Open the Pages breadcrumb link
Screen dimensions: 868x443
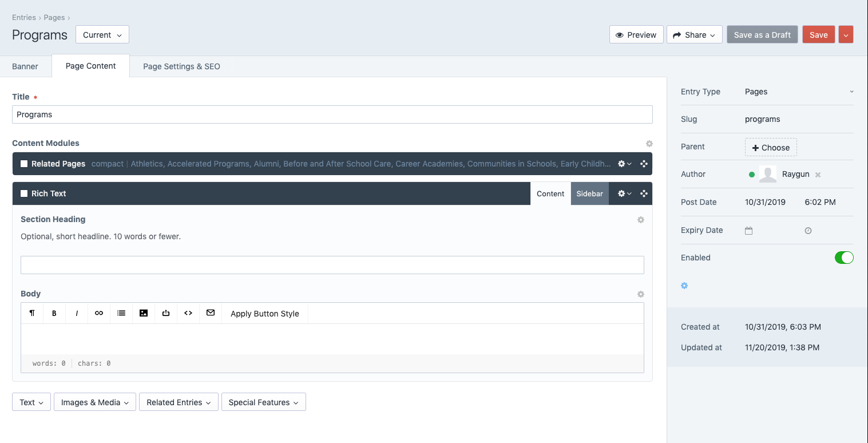point(54,17)
